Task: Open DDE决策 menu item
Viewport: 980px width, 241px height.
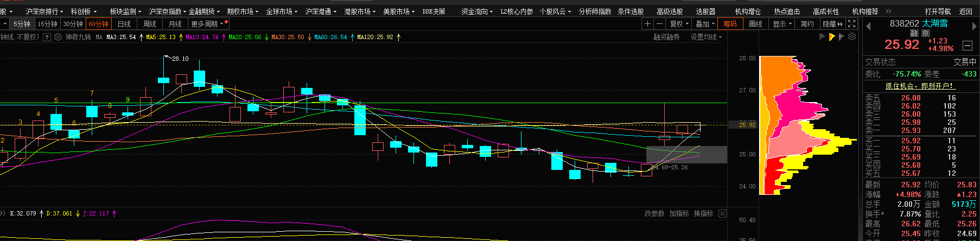Action: point(434,11)
